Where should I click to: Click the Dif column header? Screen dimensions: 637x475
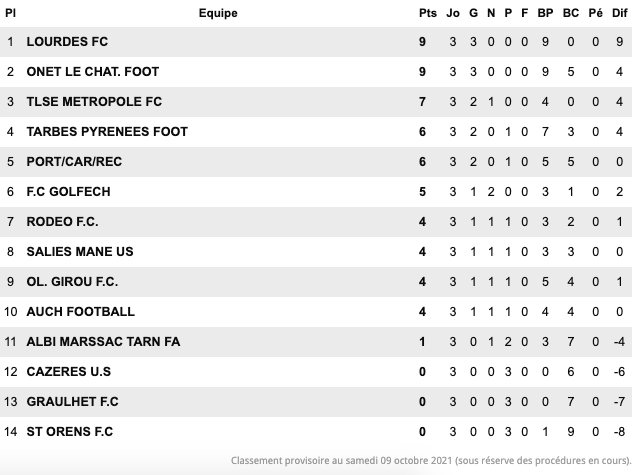620,13
